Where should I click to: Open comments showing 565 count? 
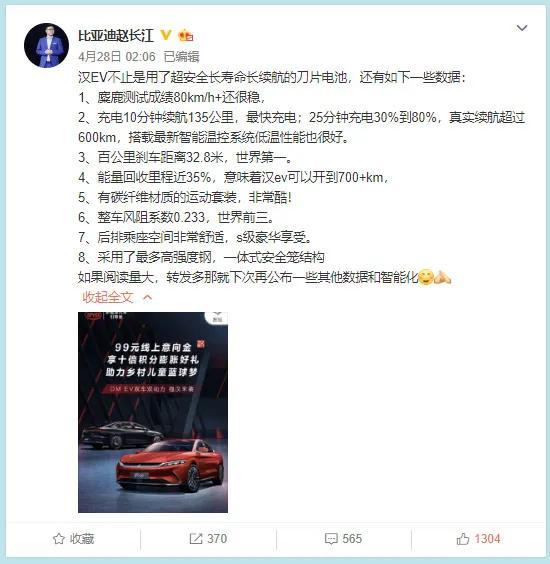click(352, 538)
